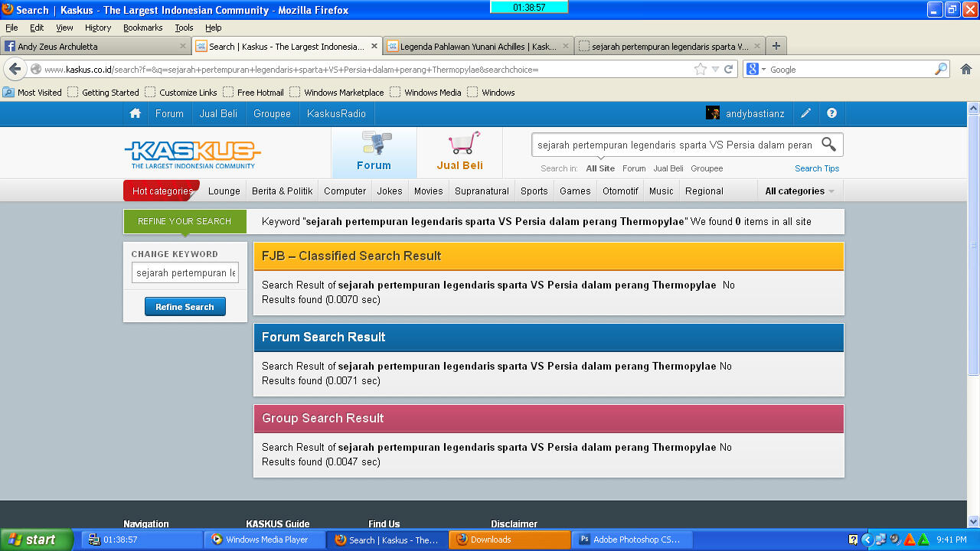The height and width of the screenshot is (551, 980).
Task: Expand the All categories dropdown
Action: pyautogui.click(x=799, y=191)
